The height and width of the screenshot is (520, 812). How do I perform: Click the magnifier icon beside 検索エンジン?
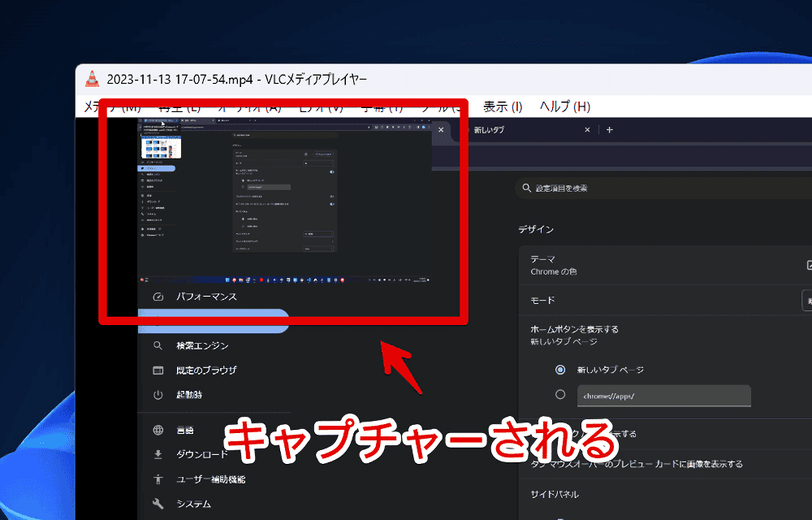pos(158,345)
